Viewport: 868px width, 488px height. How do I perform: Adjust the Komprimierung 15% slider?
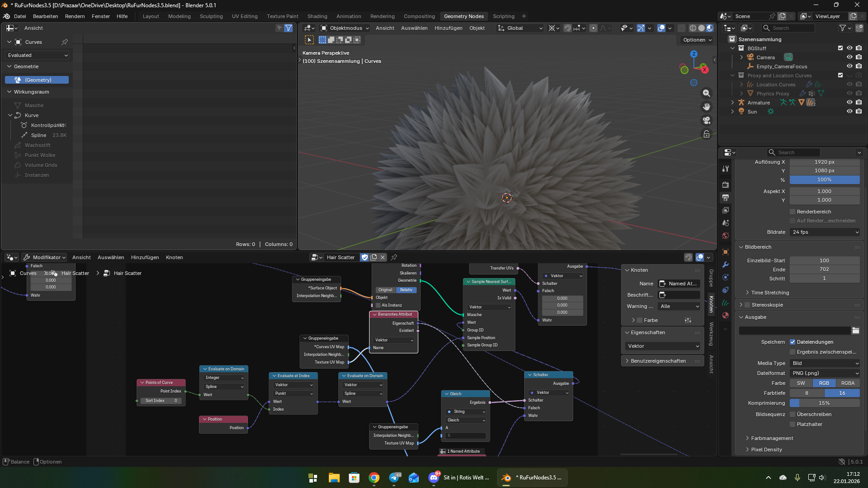(x=824, y=403)
